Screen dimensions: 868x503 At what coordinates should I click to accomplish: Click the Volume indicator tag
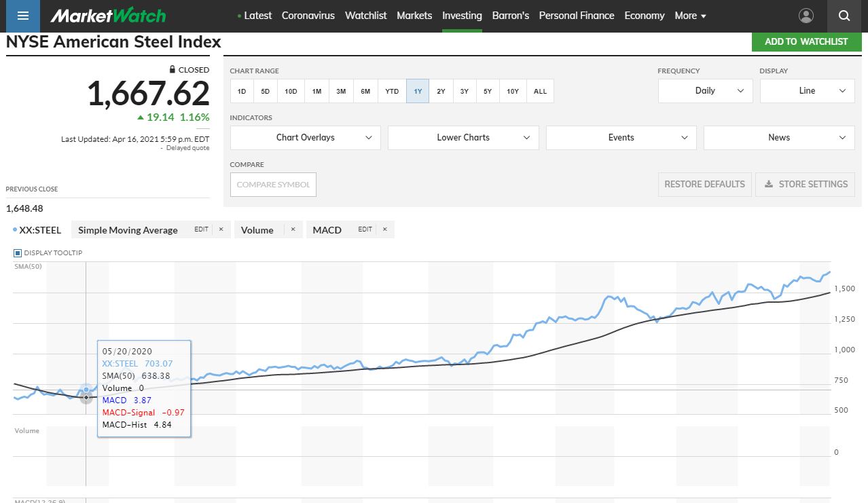pos(257,230)
